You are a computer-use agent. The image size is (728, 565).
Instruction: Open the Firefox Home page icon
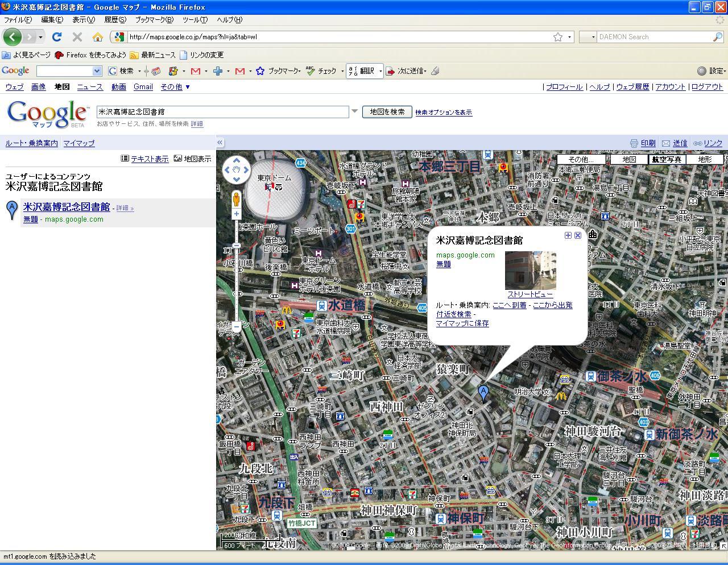pos(98,37)
